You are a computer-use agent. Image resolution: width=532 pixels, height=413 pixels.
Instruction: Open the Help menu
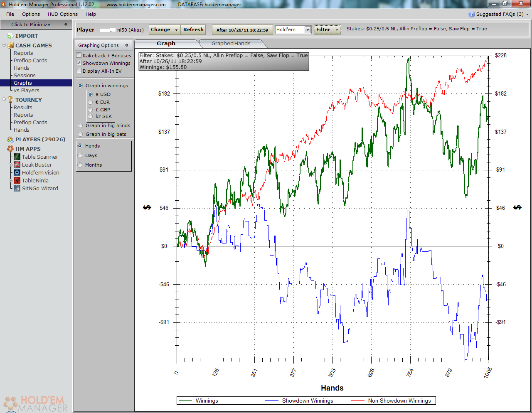91,14
